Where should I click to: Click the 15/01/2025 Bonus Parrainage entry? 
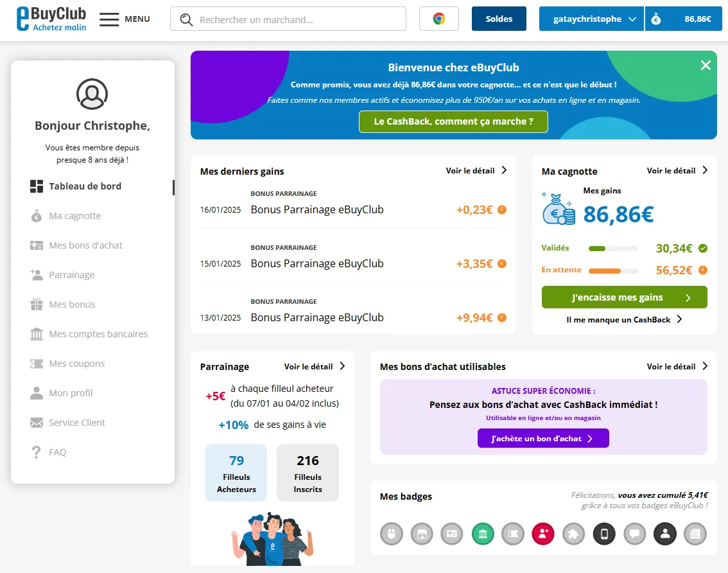tap(353, 258)
